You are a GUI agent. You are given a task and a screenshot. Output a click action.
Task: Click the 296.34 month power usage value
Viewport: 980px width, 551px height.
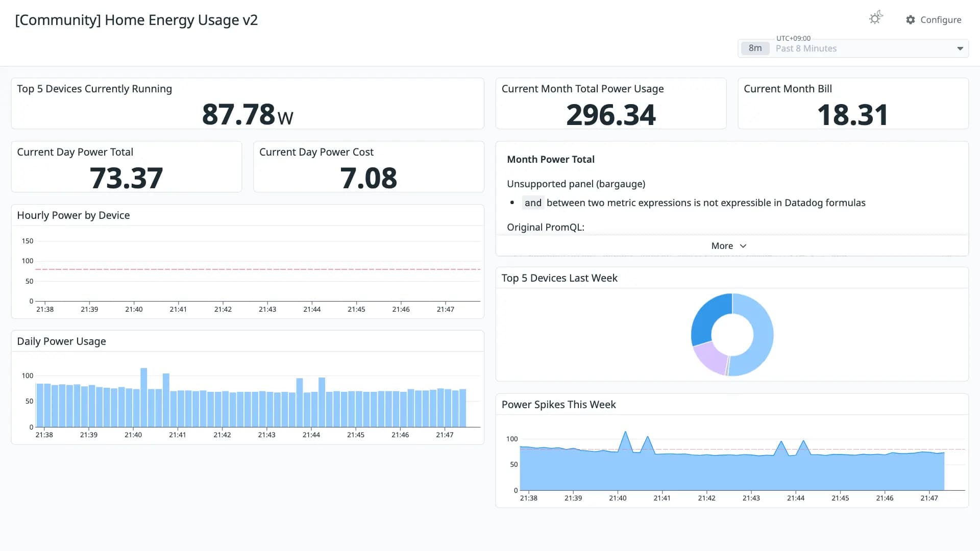point(611,115)
